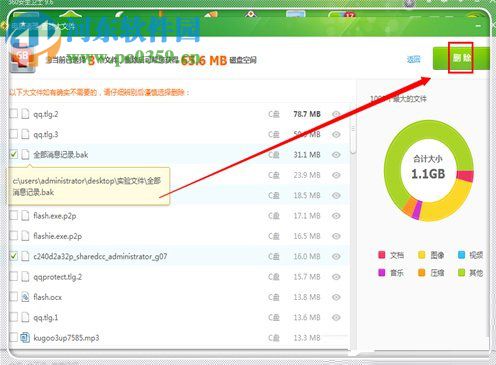Click the 78.7 MB size value
496x365 pixels.
(x=307, y=114)
